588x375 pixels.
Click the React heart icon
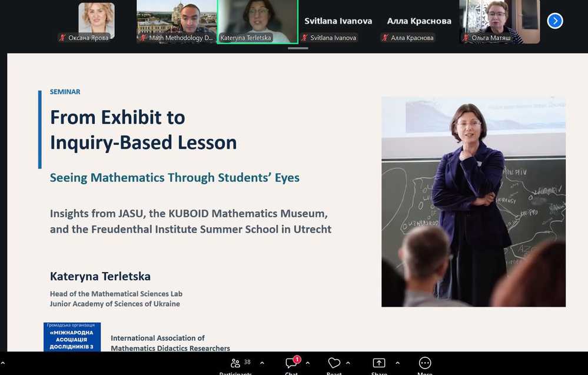click(x=334, y=363)
